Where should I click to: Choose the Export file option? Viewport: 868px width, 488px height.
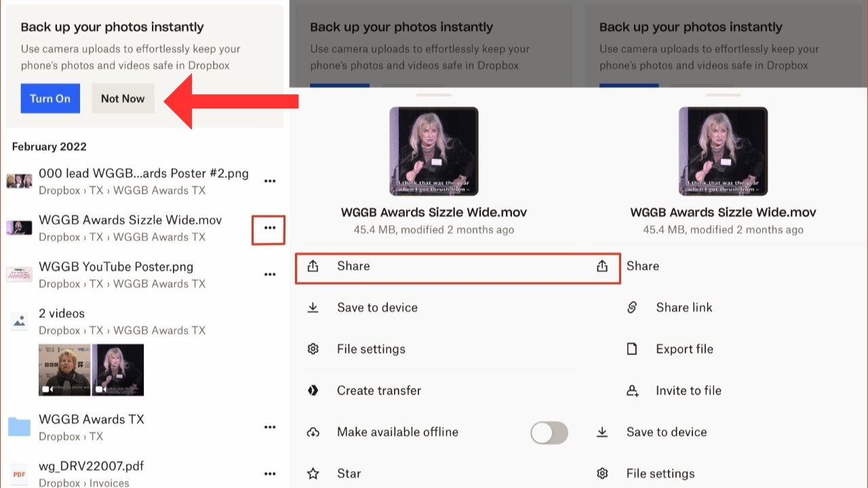click(684, 349)
